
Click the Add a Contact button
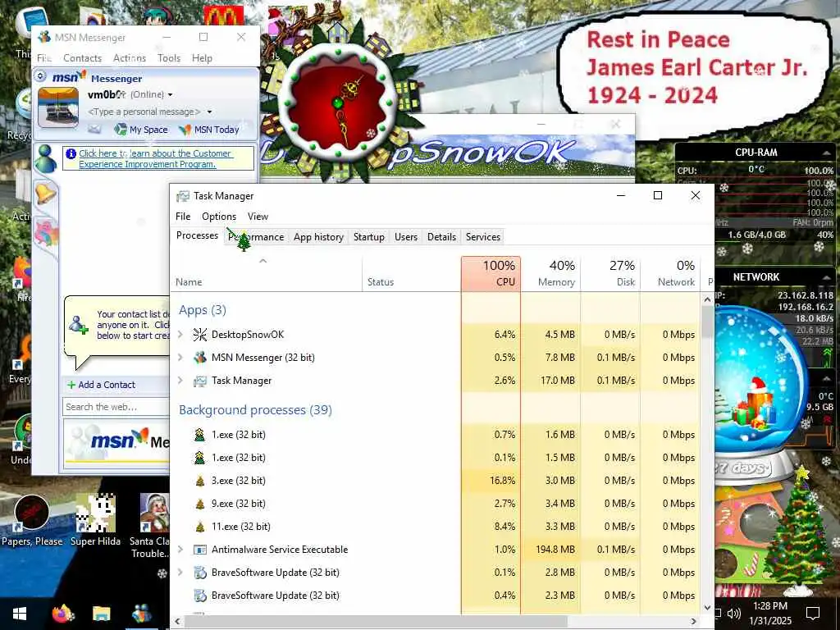(101, 385)
